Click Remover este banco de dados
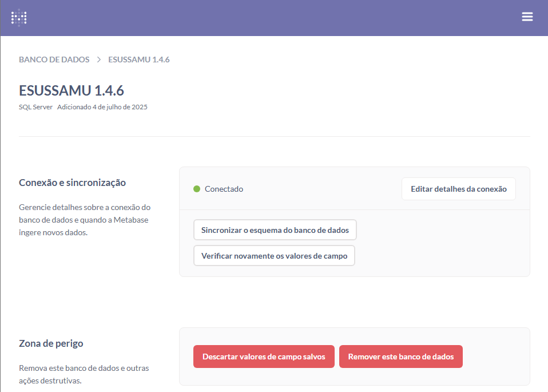The image size is (548, 392). click(x=400, y=357)
